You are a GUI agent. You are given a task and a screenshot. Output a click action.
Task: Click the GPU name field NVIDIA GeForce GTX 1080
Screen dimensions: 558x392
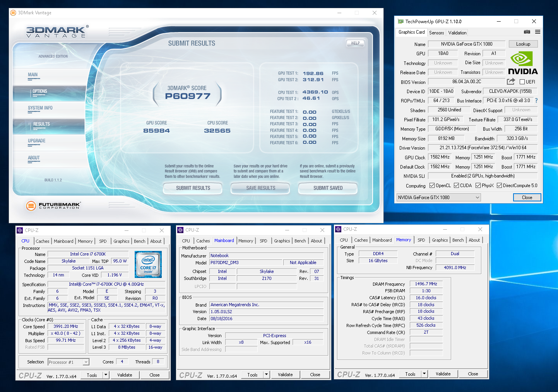(x=467, y=44)
